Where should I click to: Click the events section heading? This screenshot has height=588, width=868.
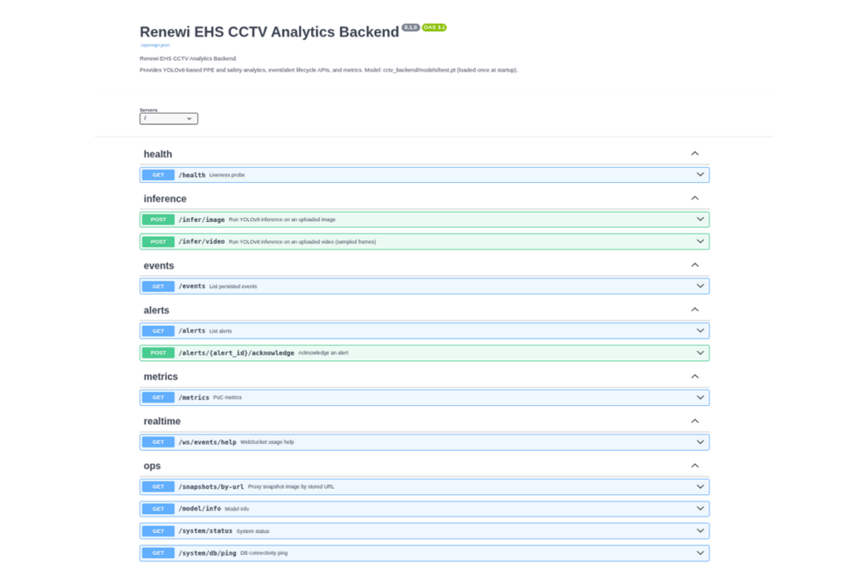click(159, 265)
